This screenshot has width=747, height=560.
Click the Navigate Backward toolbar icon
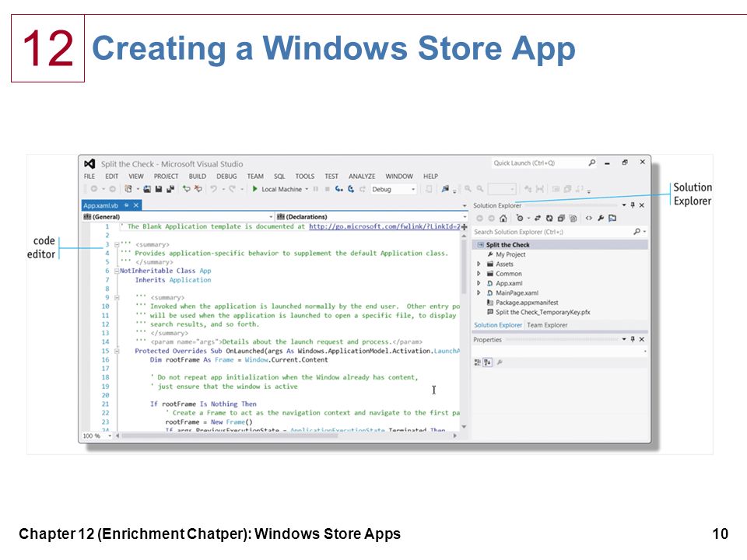[x=94, y=189]
